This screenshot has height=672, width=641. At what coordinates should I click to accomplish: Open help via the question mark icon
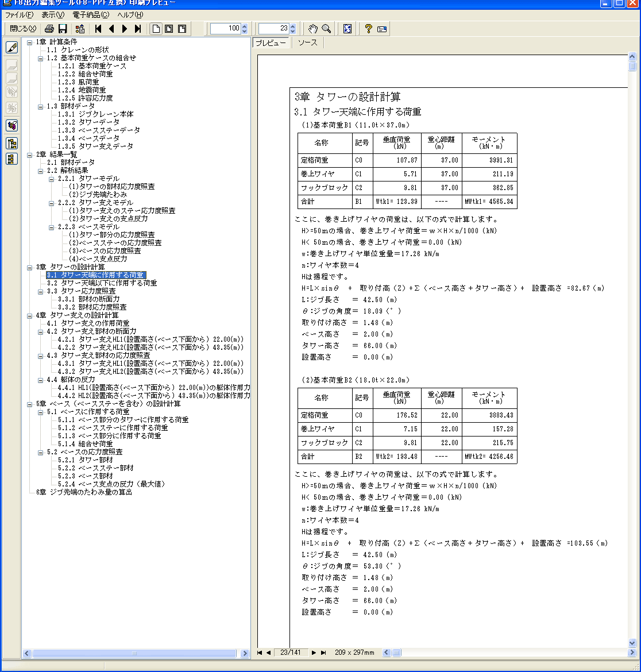click(368, 29)
